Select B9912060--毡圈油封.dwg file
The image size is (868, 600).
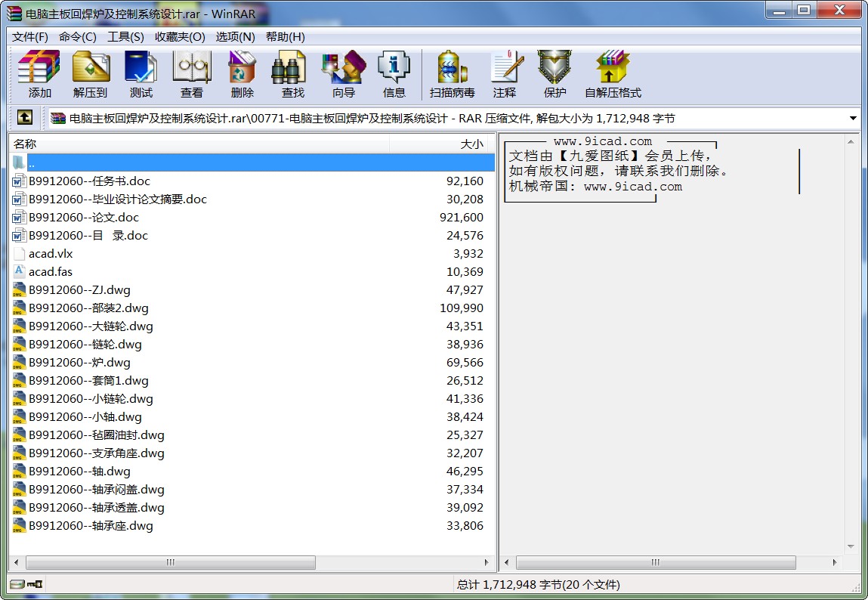[x=97, y=435]
